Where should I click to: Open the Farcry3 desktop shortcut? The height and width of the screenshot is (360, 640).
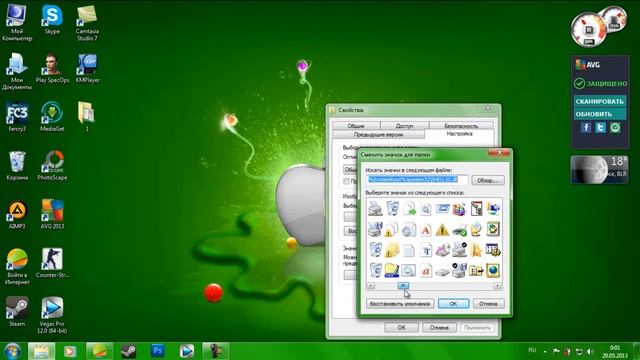coord(17,117)
